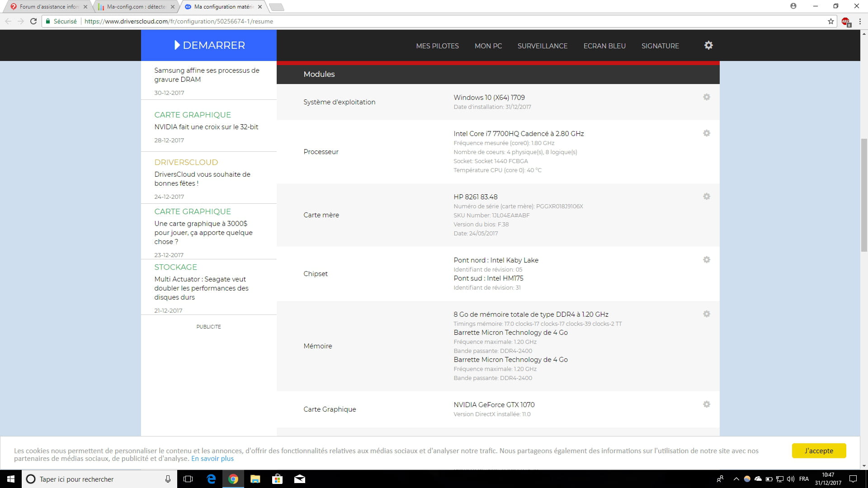Open the 3000$ graphics card article
The height and width of the screenshot is (488, 868).
[x=203, y=233]
